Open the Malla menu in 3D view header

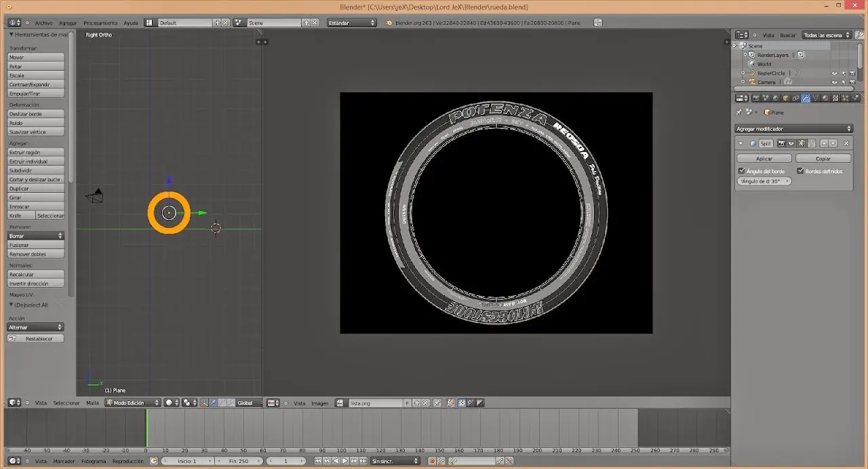92,402
